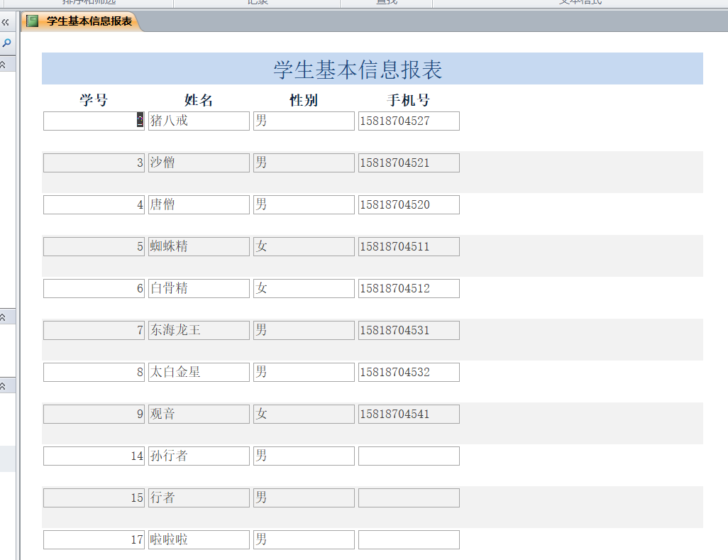Click the green report icon on the document tab
728x560 pixels.
coord(32,21)
